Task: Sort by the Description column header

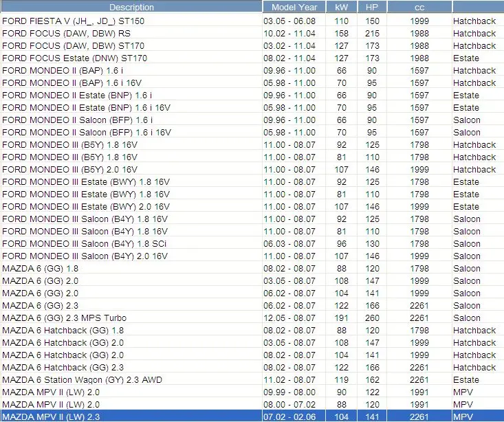Action: coord(131,7)
